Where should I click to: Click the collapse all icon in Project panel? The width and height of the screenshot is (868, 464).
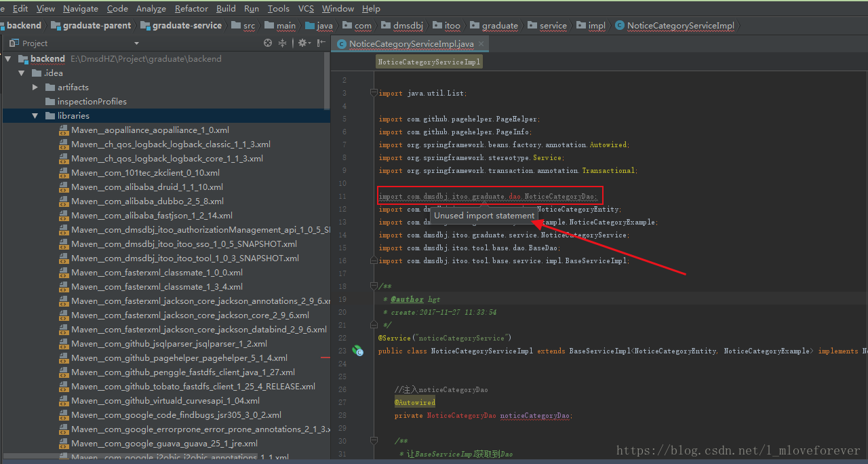[284, 43]
